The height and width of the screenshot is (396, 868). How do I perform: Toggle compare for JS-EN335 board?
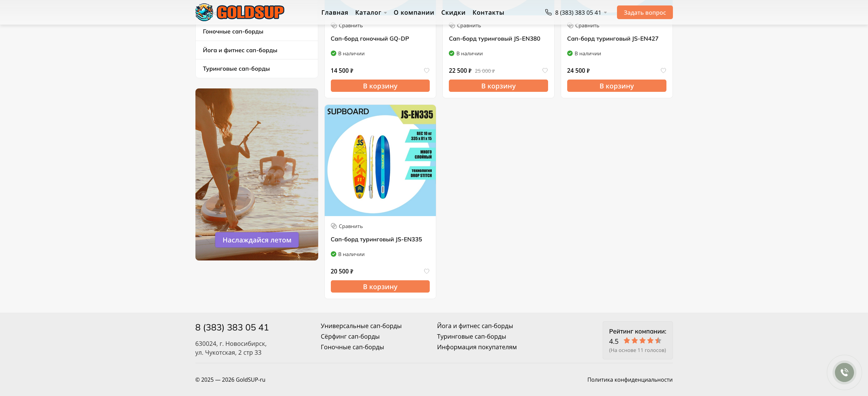[x=347, y=226]
